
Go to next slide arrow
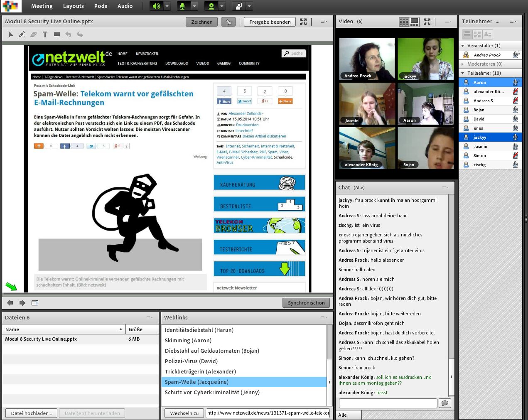coord(22,303)
